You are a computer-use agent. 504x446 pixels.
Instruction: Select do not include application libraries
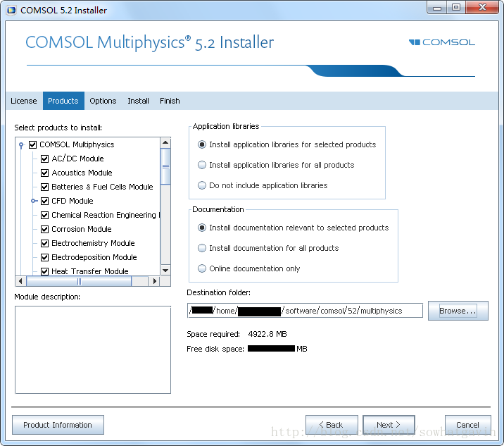[x=202, y=185]
